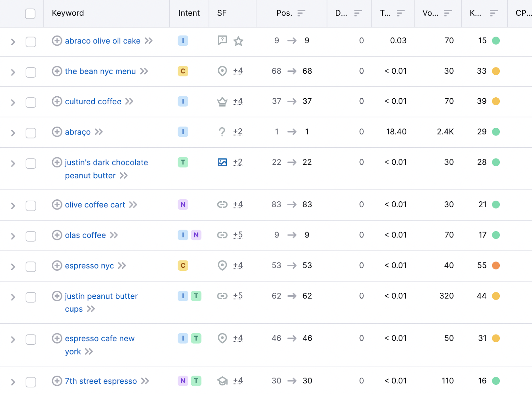The width and height of the screenshot is (532, 394).
Task: Check the 'olas coffee' row checkbox
Action: [x=31, y=236]
